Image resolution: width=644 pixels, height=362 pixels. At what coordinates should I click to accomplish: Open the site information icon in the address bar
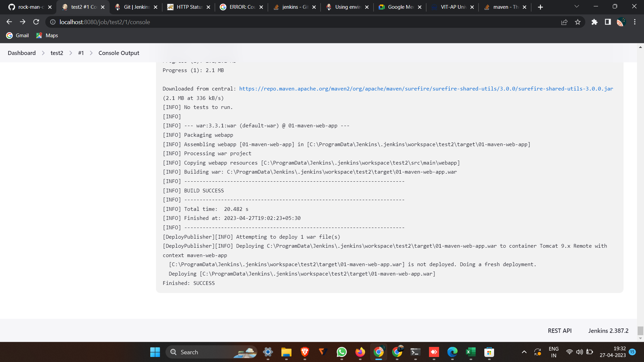point(52,22)
